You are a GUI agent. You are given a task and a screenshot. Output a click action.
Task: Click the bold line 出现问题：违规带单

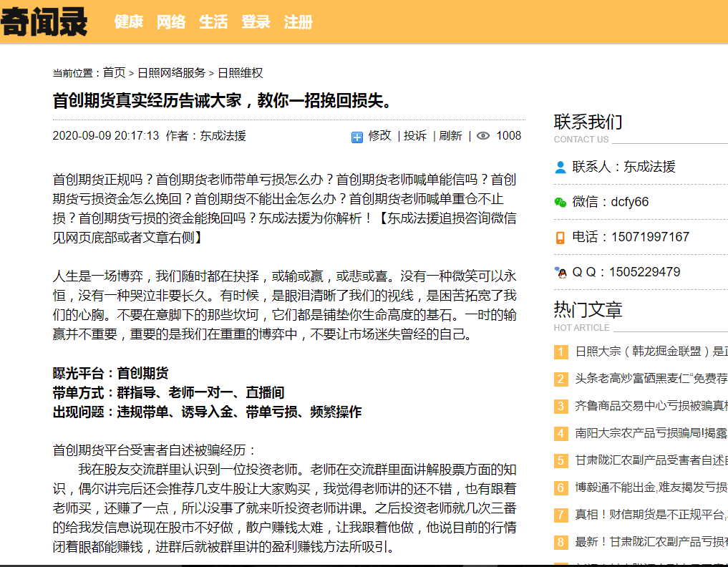(x=207, y=412)
